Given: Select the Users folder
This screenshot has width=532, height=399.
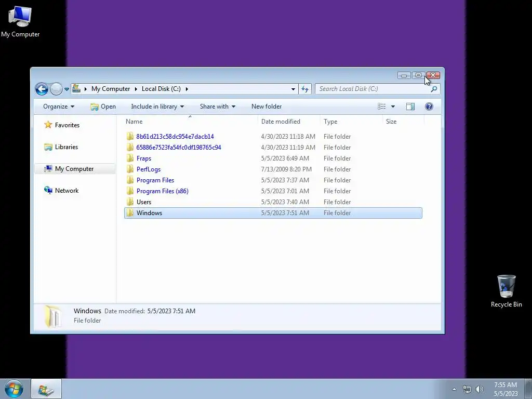Looking at the screenshot, I should coord(144,202).
